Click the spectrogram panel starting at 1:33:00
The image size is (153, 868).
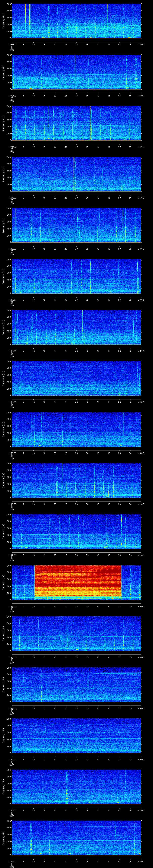pos(77,123)
